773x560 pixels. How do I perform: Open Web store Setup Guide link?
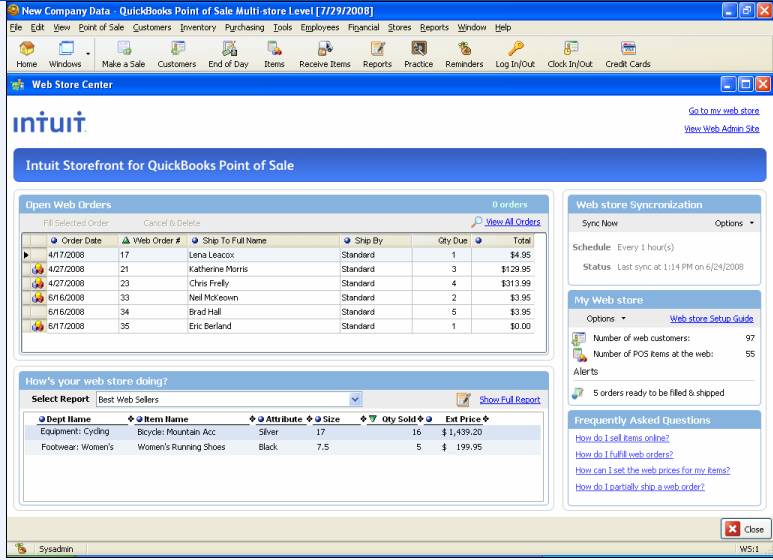click(711, 319)
